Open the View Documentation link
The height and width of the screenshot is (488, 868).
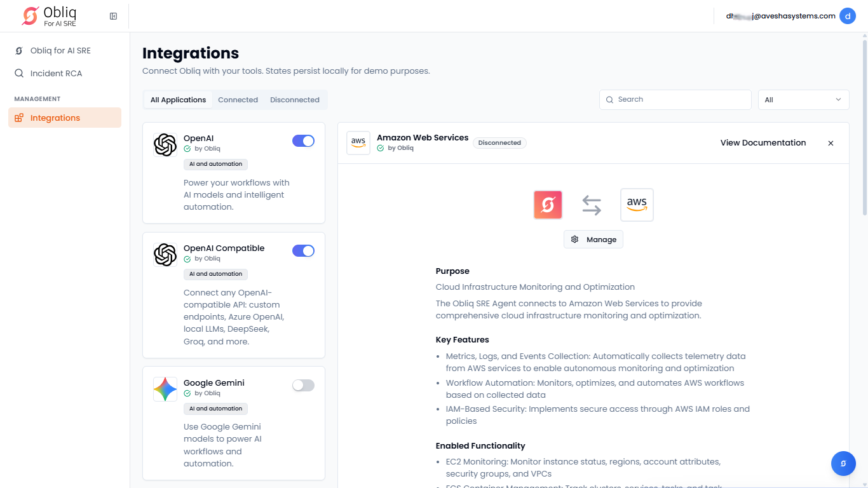point(763,143)
